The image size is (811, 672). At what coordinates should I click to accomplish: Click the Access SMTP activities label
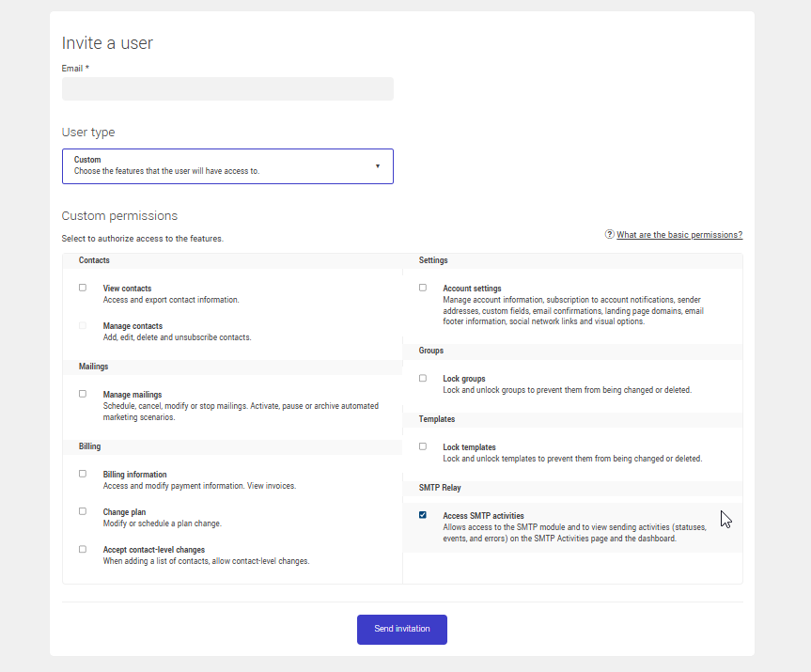click(x=483, y=516)
